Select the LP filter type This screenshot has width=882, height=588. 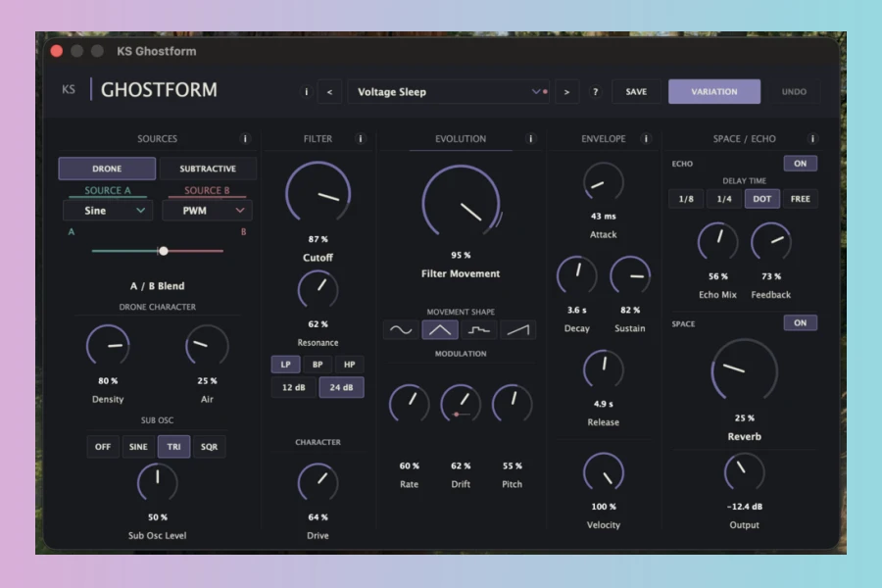click(x=286, y=365)
